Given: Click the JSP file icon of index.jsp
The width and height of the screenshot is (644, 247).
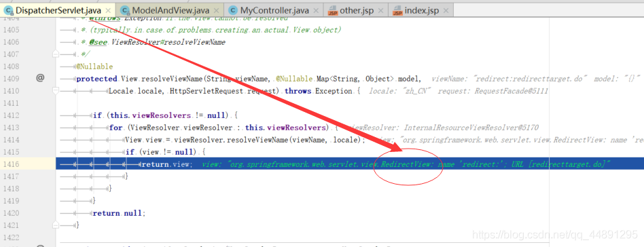Looking at the screenshot, I should click(x=397, y=10).
